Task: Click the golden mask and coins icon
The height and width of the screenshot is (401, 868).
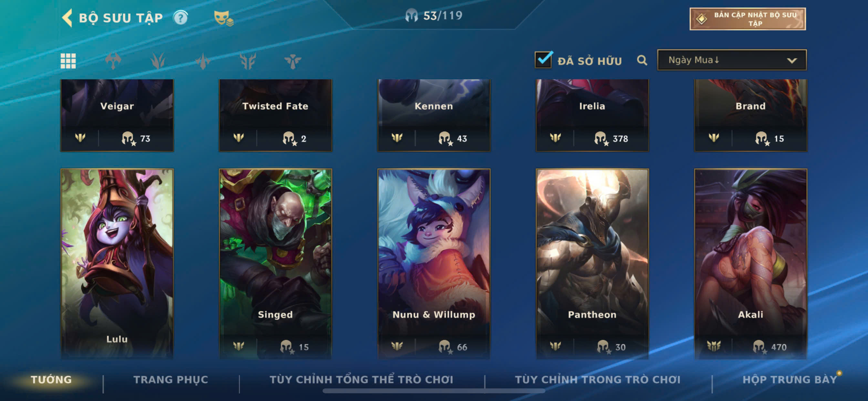Action: 224,18
